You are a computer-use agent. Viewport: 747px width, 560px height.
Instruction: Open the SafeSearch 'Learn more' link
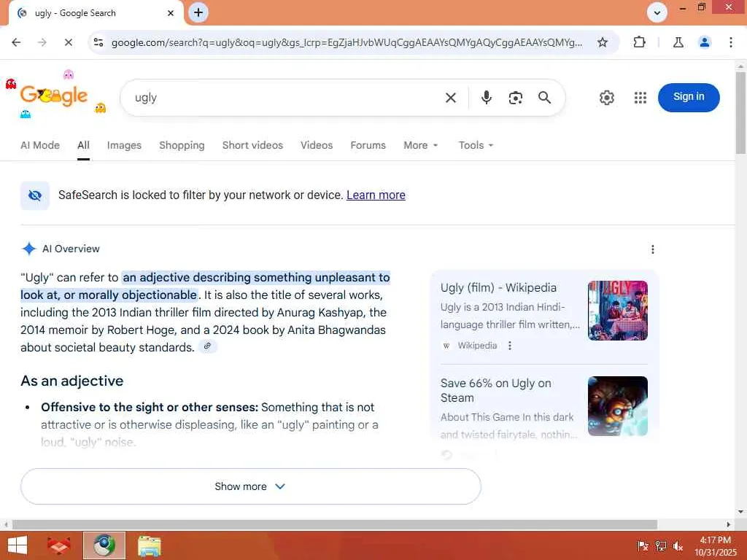coord(376,195)
